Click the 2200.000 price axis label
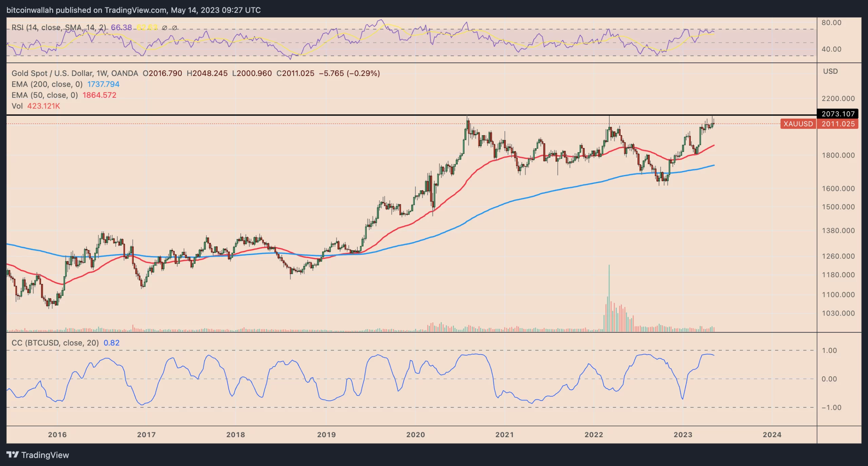Image resolution: width=868 pixels, height=466 pixels. coord(838,99)
